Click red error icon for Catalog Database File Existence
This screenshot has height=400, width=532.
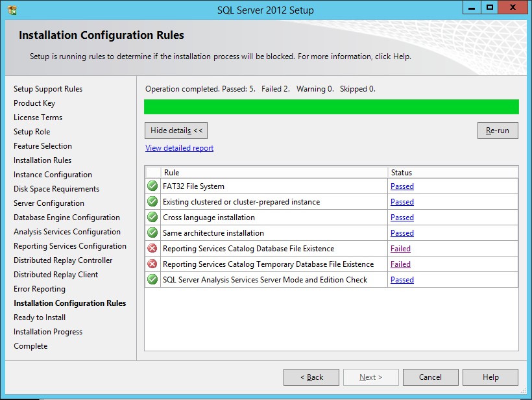tap(152, 249)
